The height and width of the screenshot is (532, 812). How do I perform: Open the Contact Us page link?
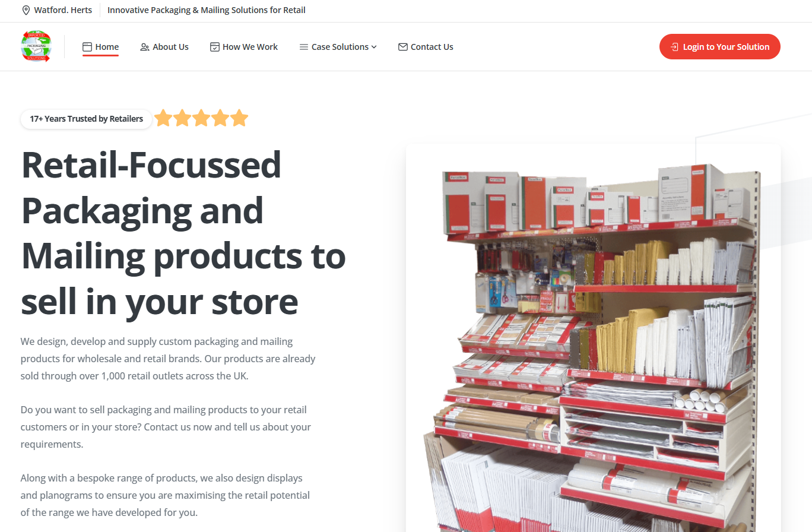[x=426, y=47]
